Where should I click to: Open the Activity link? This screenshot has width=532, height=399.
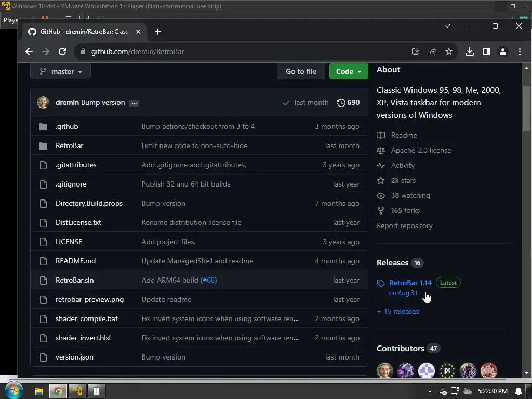coord(395,165)
